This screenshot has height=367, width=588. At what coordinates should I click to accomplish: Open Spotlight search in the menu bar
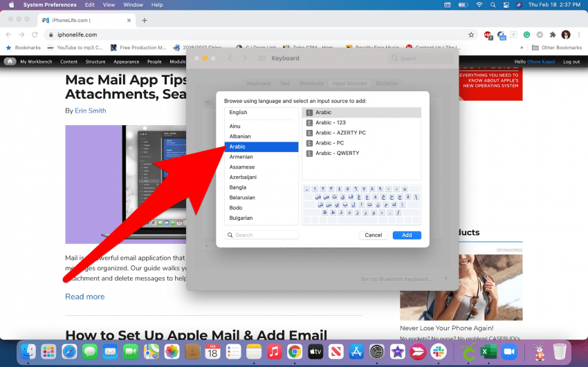coord(493,5)
